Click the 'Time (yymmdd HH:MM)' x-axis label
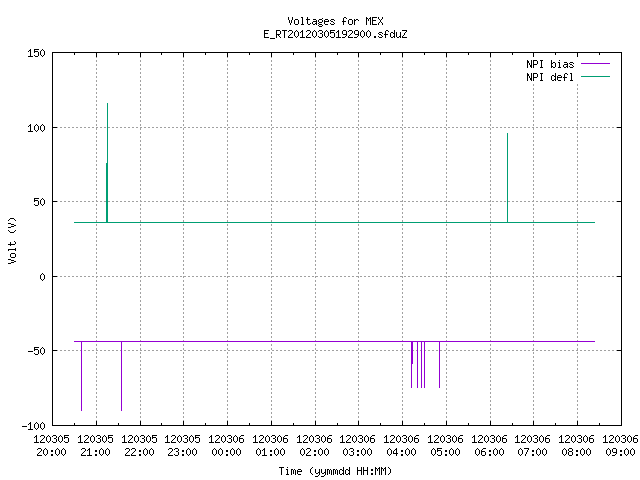This screenshot has height=480, width=640. pos(335,471)
